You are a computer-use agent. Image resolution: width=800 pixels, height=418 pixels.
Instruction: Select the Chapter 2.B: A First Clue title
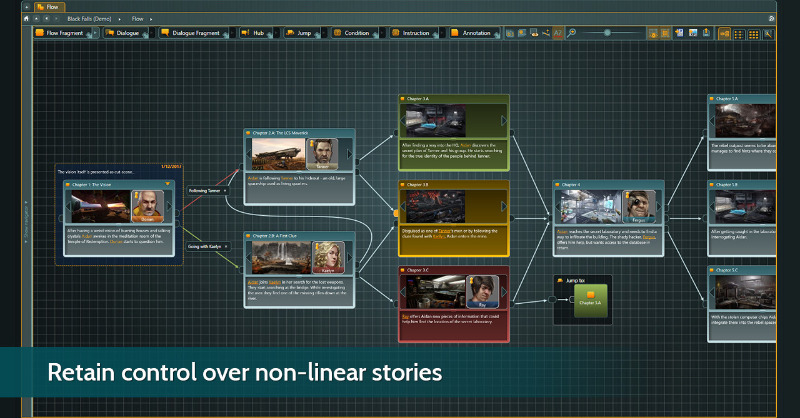tap(274, 236)
